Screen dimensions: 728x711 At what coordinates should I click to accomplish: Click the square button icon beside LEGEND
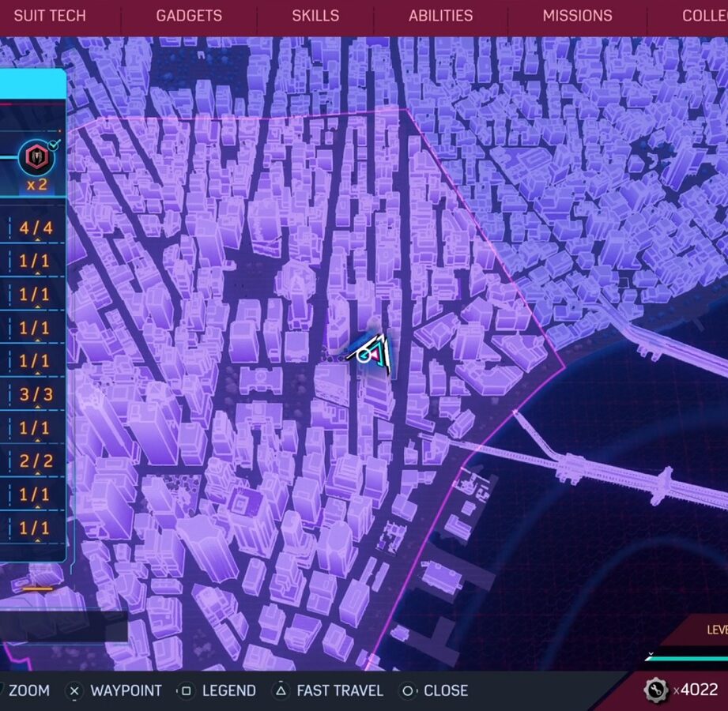coord(187,691)
